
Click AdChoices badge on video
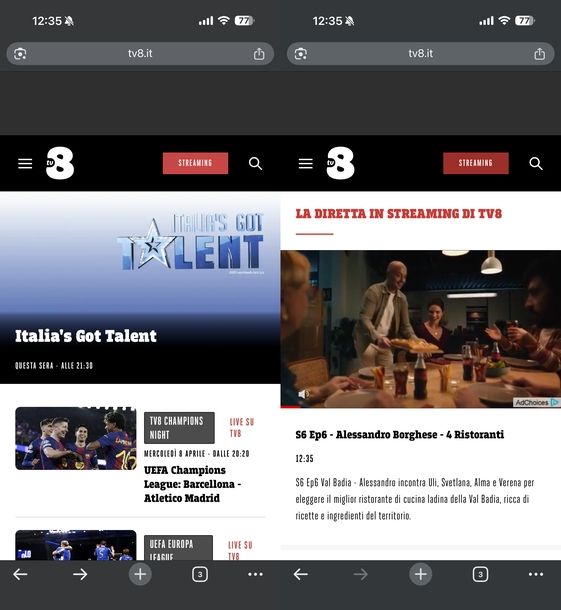536,403
